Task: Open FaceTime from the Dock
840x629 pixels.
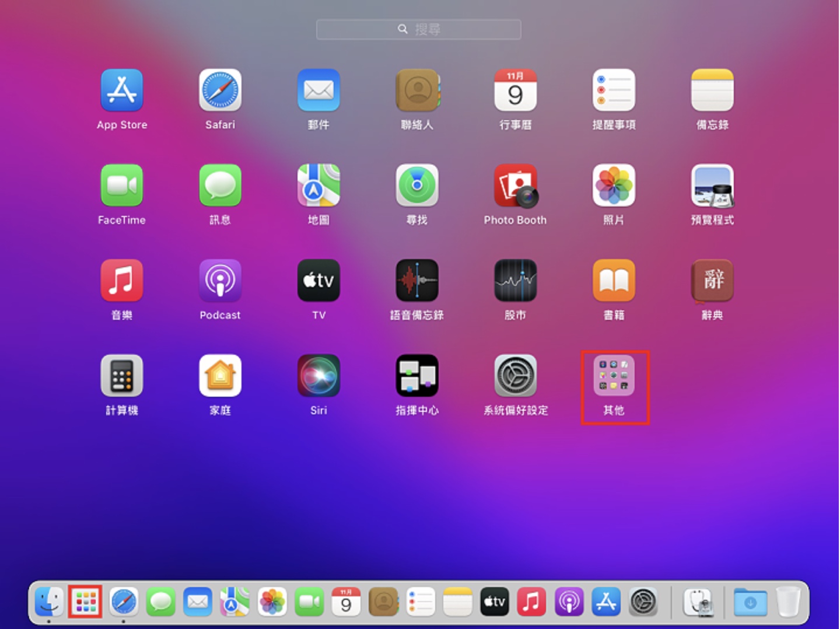Action: tap(309, 602)
